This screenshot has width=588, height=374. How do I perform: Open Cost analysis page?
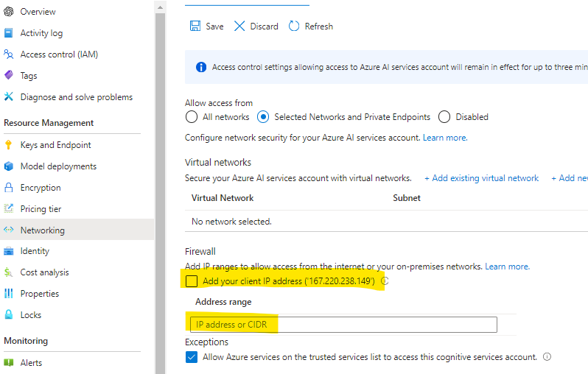pos(44,272)
